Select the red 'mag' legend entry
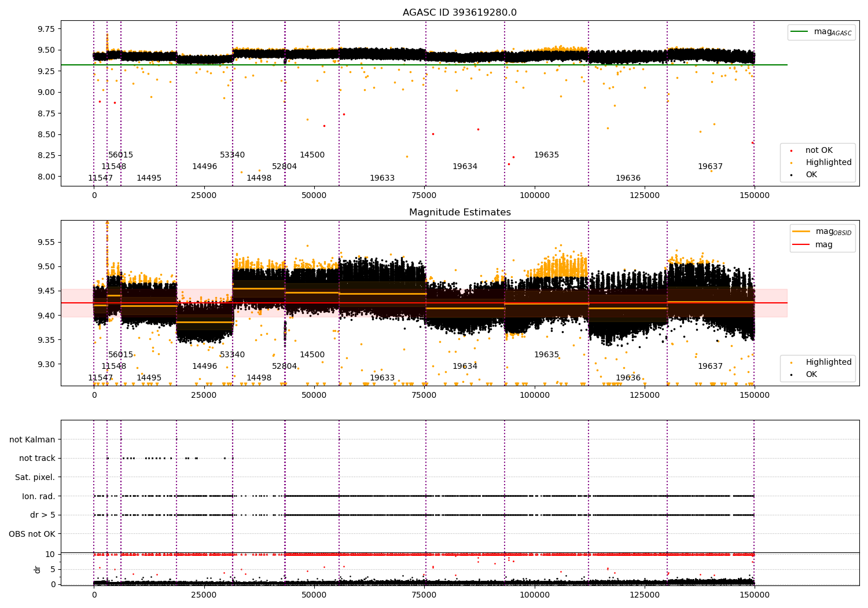Screen dimensions: 868x608 [813, 245]
